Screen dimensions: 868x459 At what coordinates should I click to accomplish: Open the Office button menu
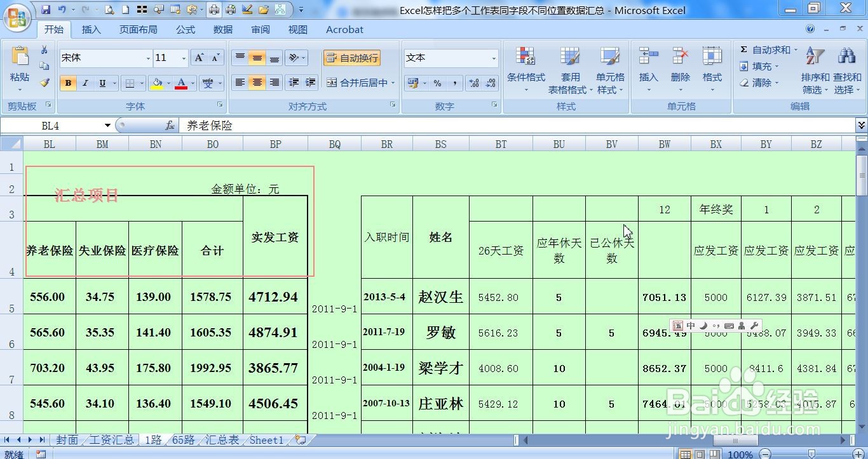(17, 17)
